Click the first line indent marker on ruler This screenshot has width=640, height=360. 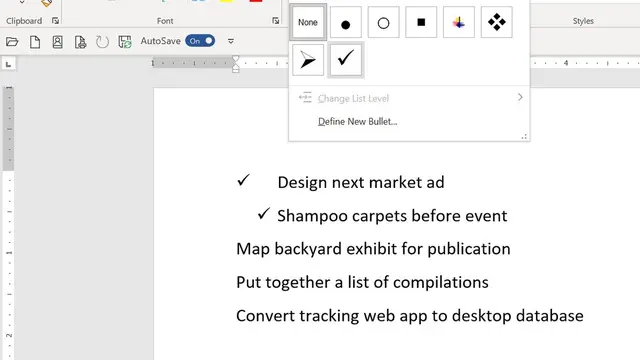click(236, 59)
